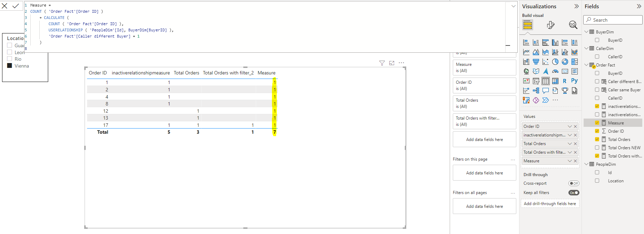Open the Order ID is (All) filter card
This screenshot has height=234, width=644.
(484, 85)
